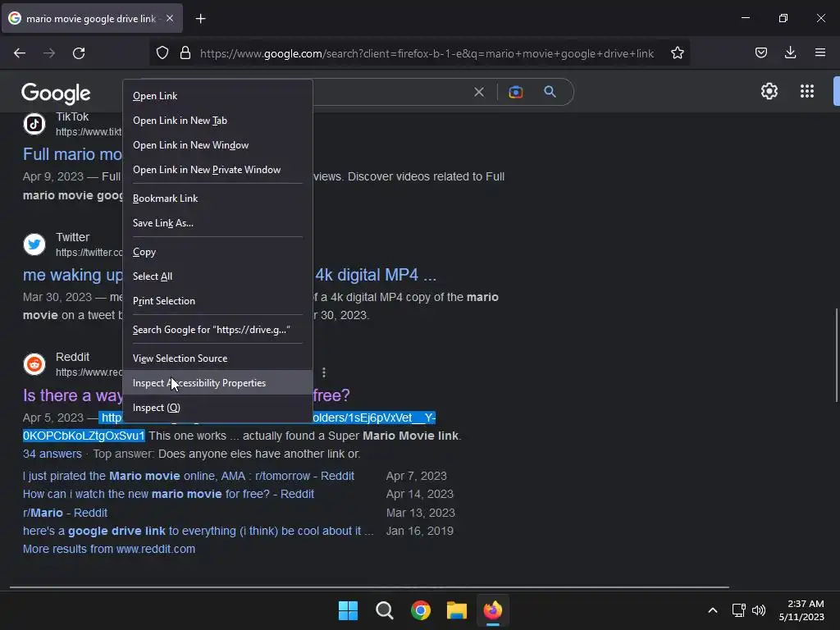Click the date text "Jan 16, 2019"
This screenshot has height=630, width=840.
[x=420, y=531]
